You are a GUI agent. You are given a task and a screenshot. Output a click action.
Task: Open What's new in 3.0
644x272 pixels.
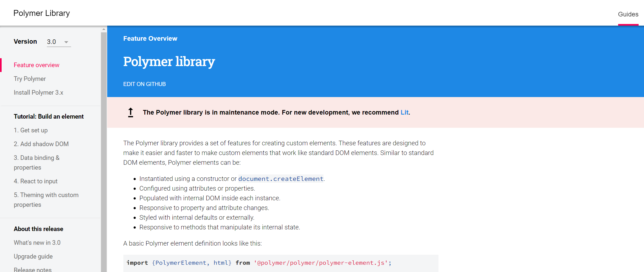(x=37, y=243)
